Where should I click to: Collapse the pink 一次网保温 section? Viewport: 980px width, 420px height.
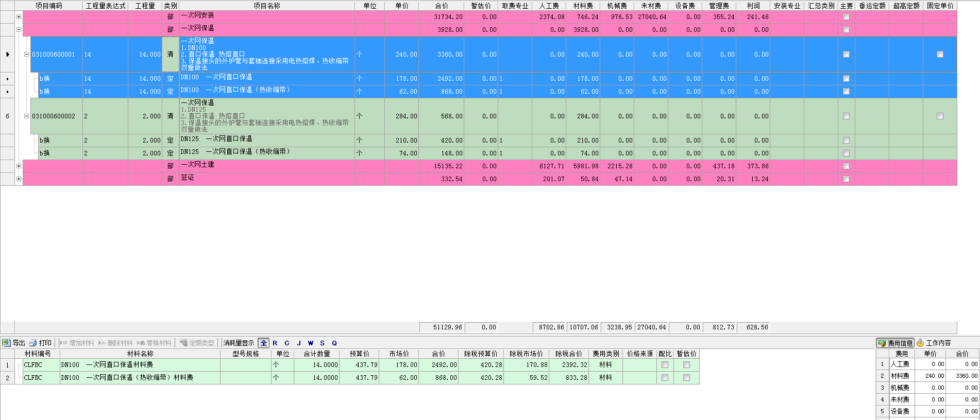pyautogui.click(x=19, y=30)
